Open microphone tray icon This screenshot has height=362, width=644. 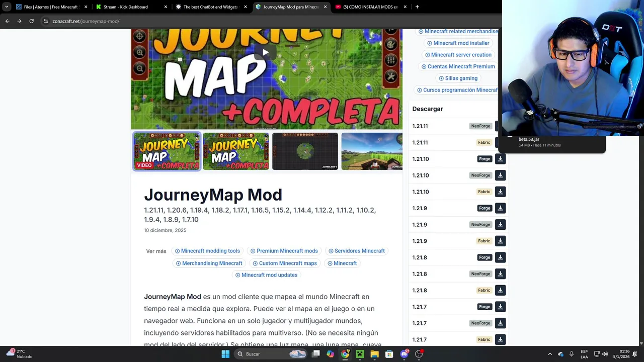[x=571, y=354]
